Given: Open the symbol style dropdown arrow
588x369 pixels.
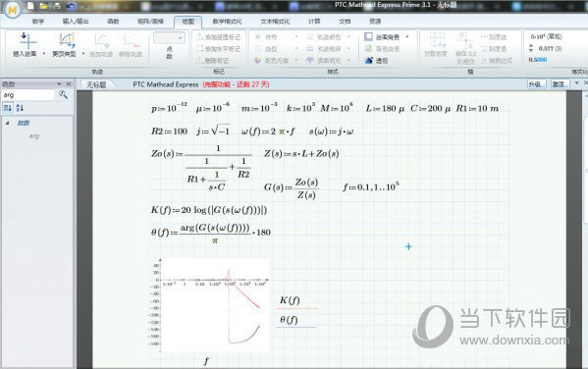Looking at the screenshot, I should [296, 37].
